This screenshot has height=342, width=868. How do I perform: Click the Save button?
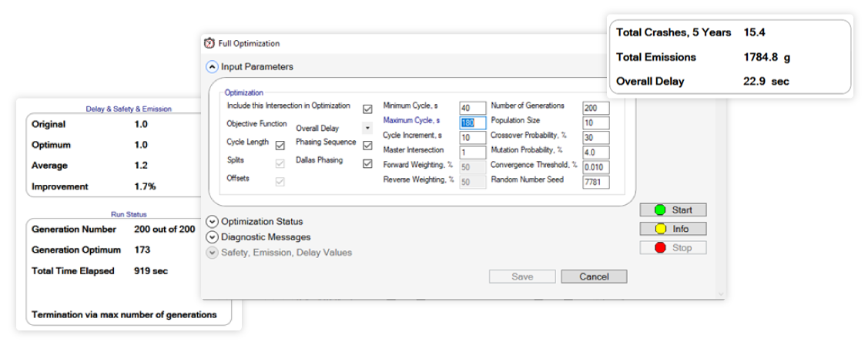coord(522,277)
